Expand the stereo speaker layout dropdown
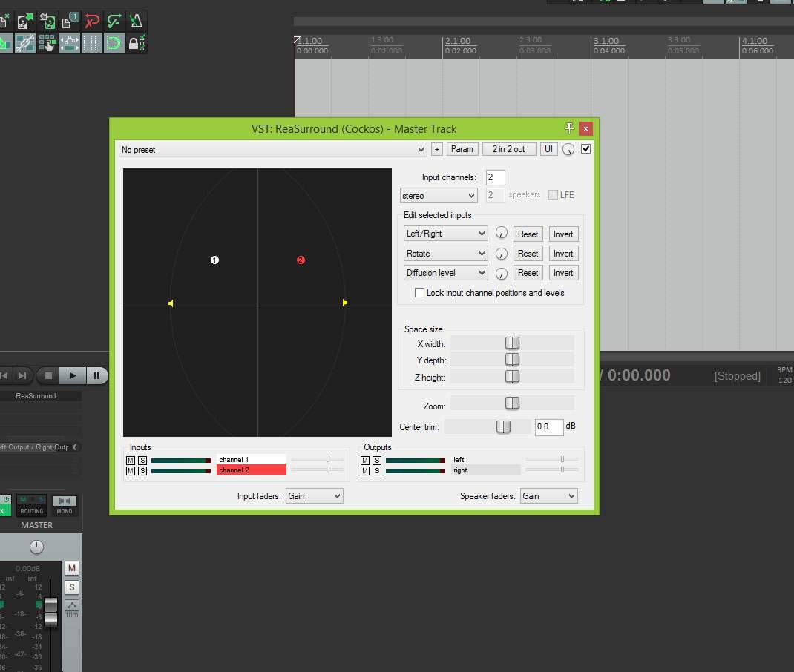 439,196
